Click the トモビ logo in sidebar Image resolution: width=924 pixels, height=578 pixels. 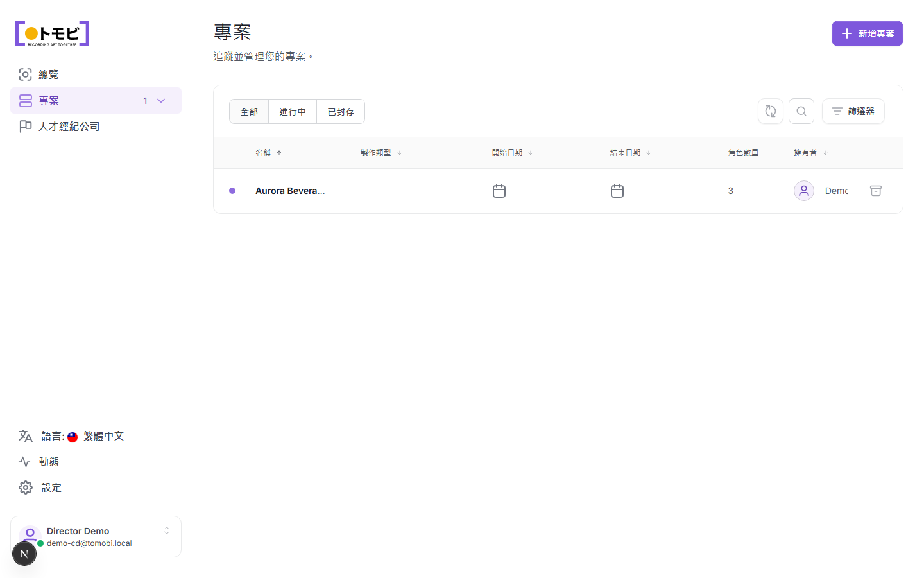pyautogui.click(x=52, y=33)
